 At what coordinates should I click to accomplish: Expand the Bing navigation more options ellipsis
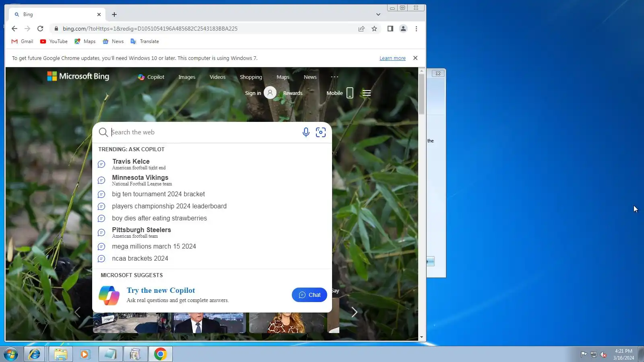pos(334,77)
